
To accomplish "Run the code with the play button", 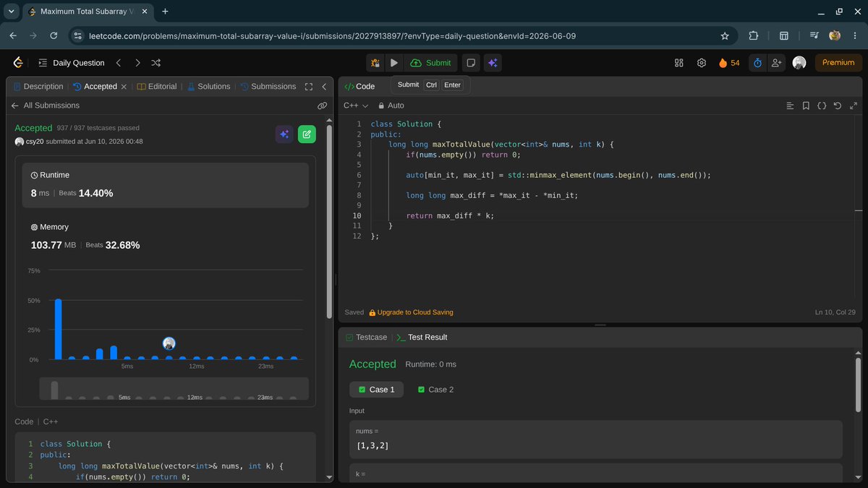I will (394, 63).
